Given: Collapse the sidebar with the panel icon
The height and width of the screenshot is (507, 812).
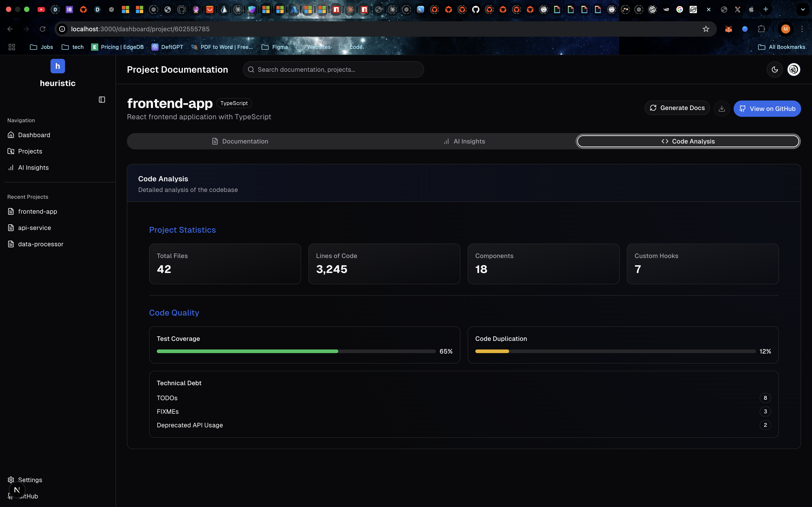Looking at the screenshot, I should point(102,100).
